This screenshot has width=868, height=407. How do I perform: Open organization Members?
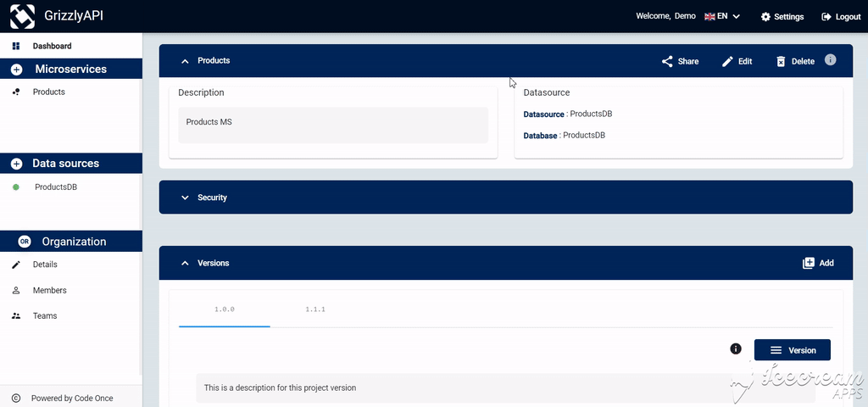[x=49, y=290]
